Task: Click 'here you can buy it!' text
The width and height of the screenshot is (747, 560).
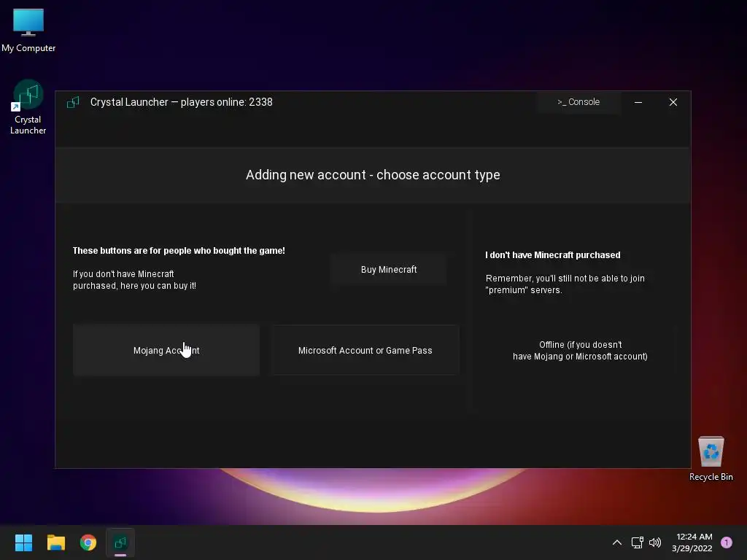Action: [x=158, y=286]
